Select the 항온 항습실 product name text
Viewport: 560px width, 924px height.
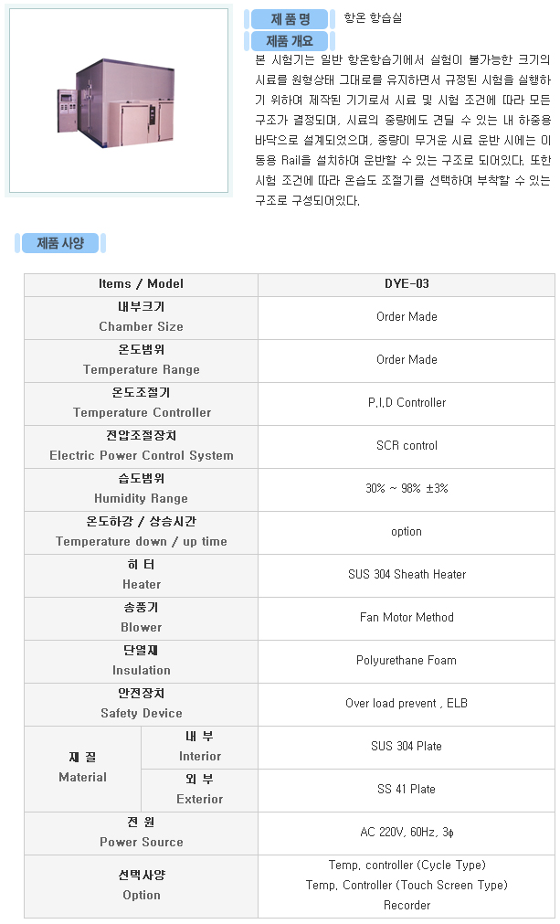pos(371,18)
